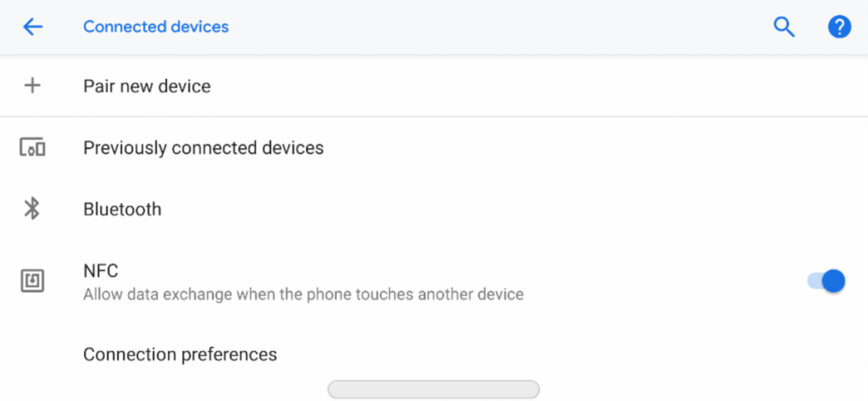868x401 pixels.
Task: Open the Bluetooth settings entry
Action: [x=122, y=209]
